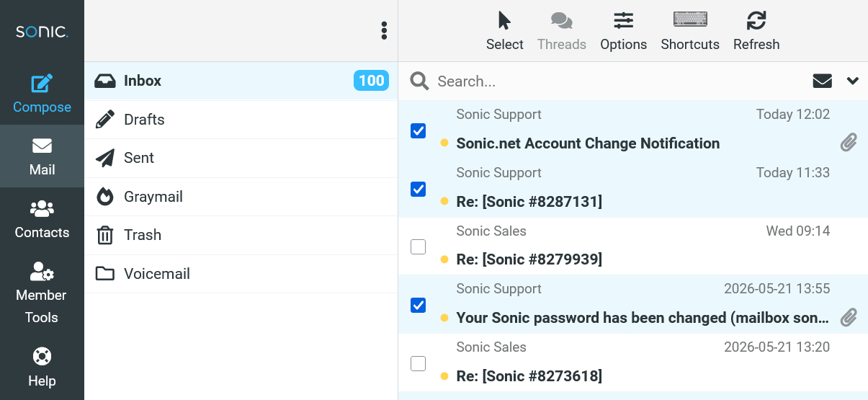Uncheck the Account Change Notification message checkbox
868x400 pixels.
[x=418, y=130]
